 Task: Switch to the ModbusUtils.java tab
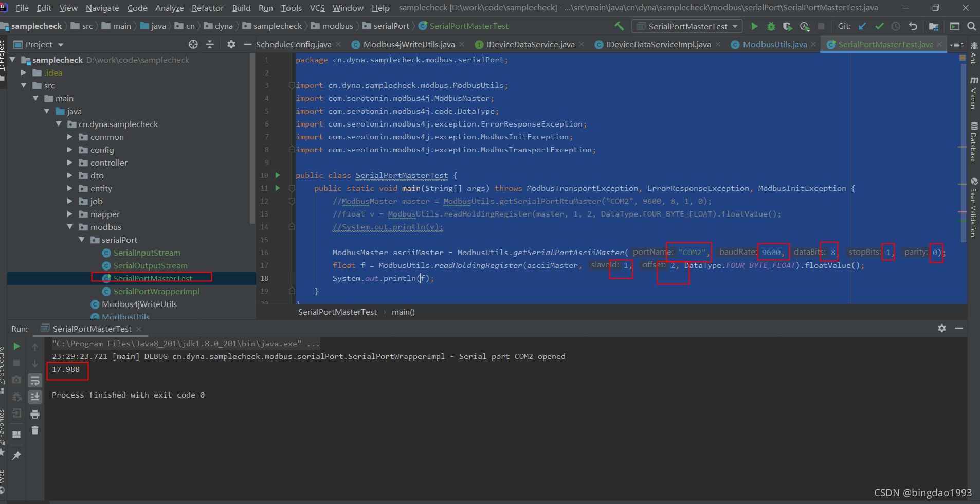[774, 45]
